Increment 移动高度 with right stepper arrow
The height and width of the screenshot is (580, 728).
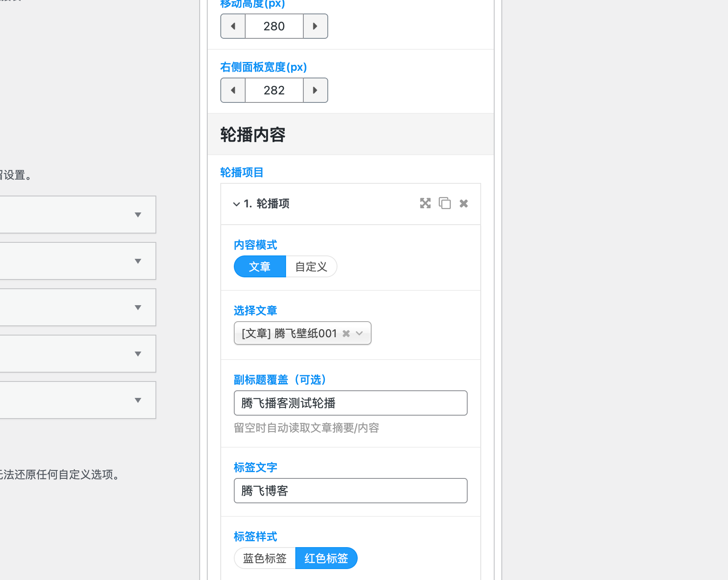(x=315, y=26)
